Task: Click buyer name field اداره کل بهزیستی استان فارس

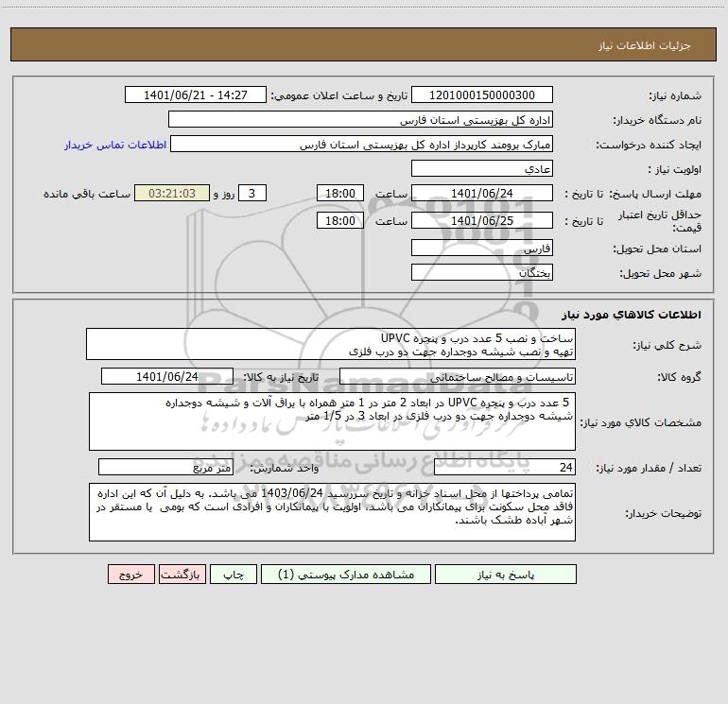Action: (360, 119)
